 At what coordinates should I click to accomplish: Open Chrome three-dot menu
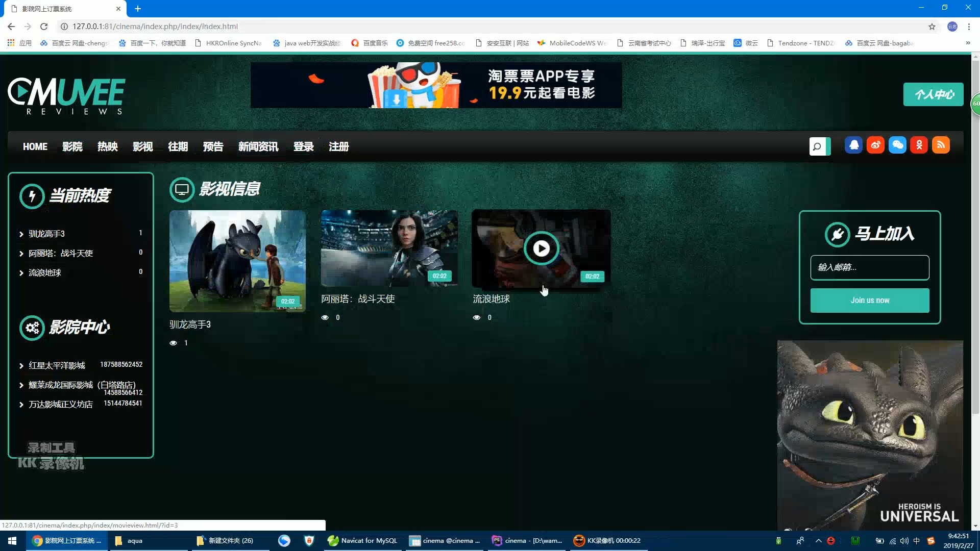pos(969,27)
